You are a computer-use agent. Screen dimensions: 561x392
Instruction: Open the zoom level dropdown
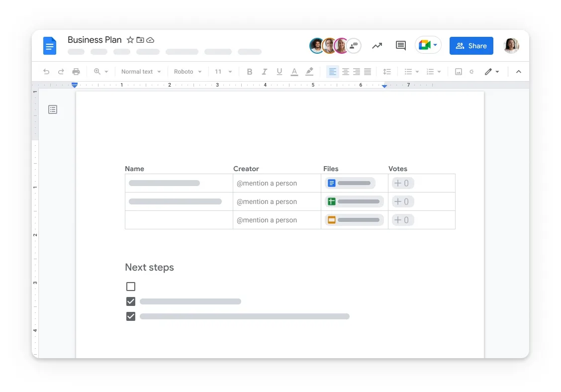tap(101, 72)
